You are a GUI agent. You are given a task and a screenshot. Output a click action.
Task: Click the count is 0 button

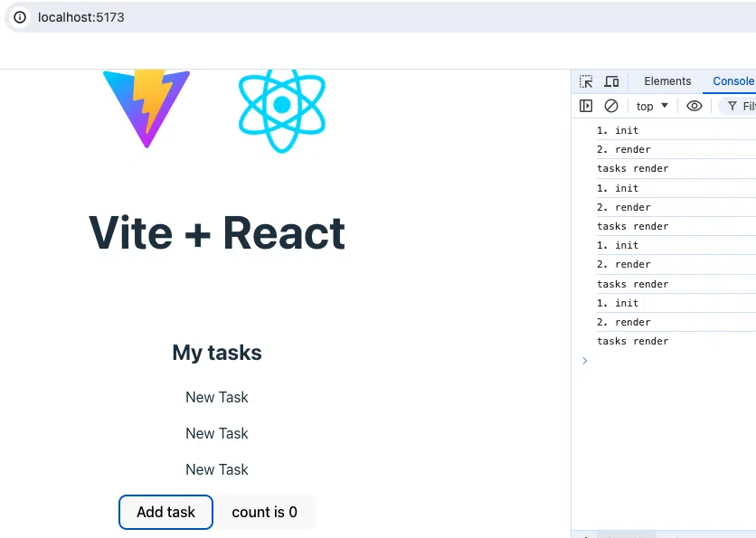point(265,512)
